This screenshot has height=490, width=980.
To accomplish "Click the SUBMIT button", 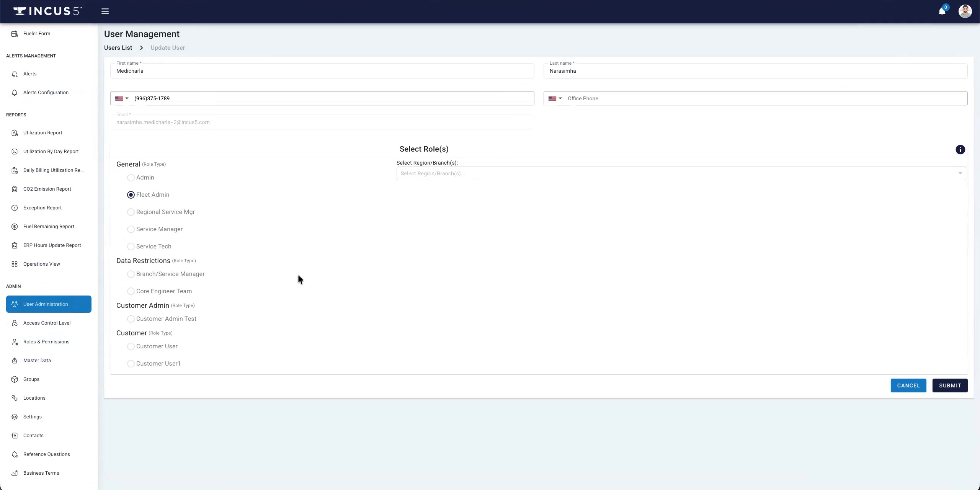I will tap(950, 385).
